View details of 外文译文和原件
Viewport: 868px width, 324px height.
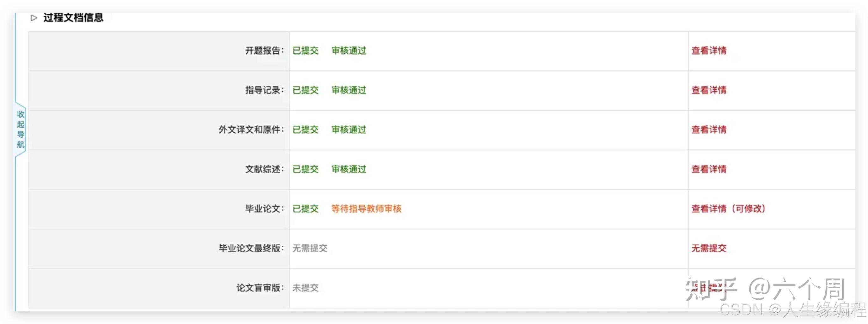709,129
